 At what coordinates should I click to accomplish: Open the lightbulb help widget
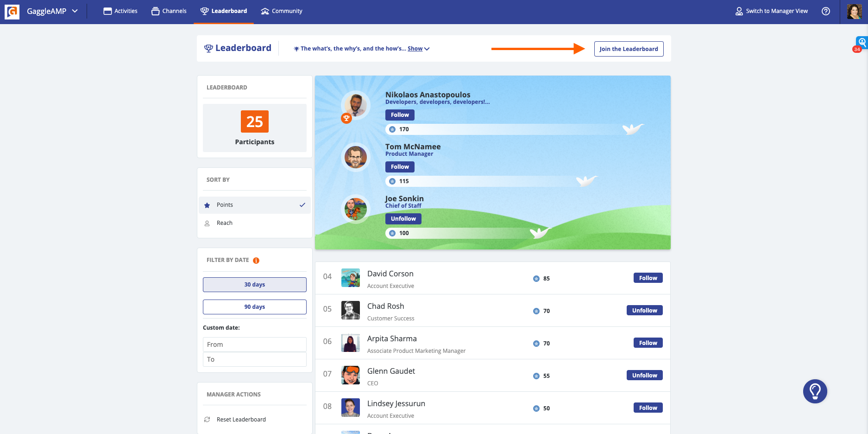tap(815, 391)
